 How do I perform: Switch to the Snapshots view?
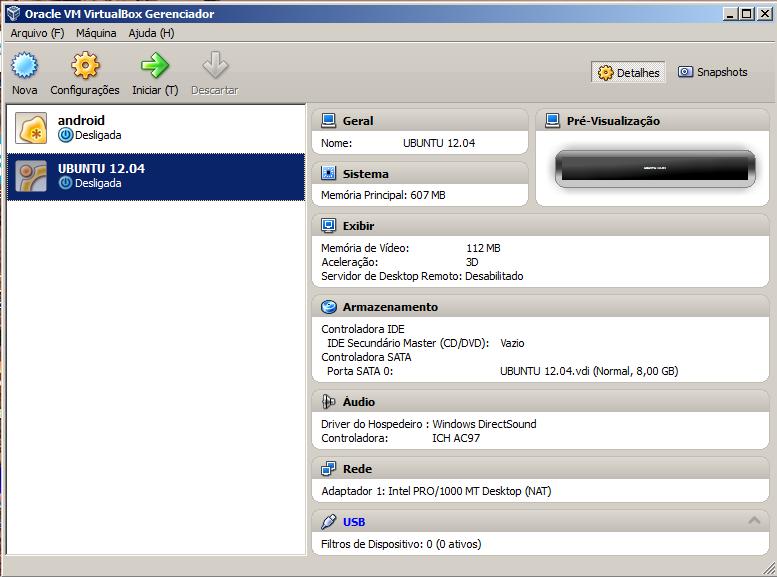coord(712,72)
